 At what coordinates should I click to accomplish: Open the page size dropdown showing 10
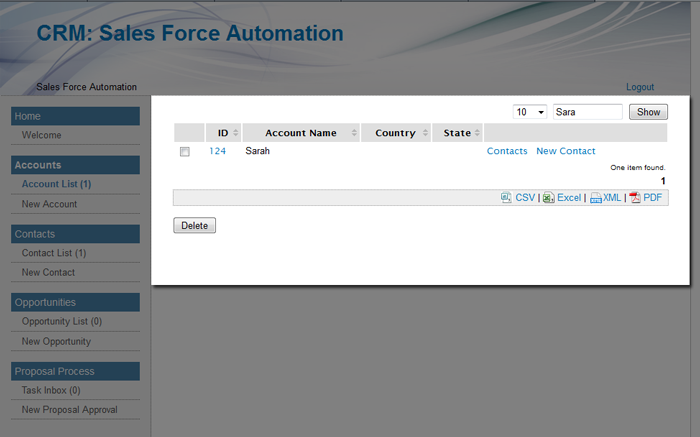click(529, 112)
